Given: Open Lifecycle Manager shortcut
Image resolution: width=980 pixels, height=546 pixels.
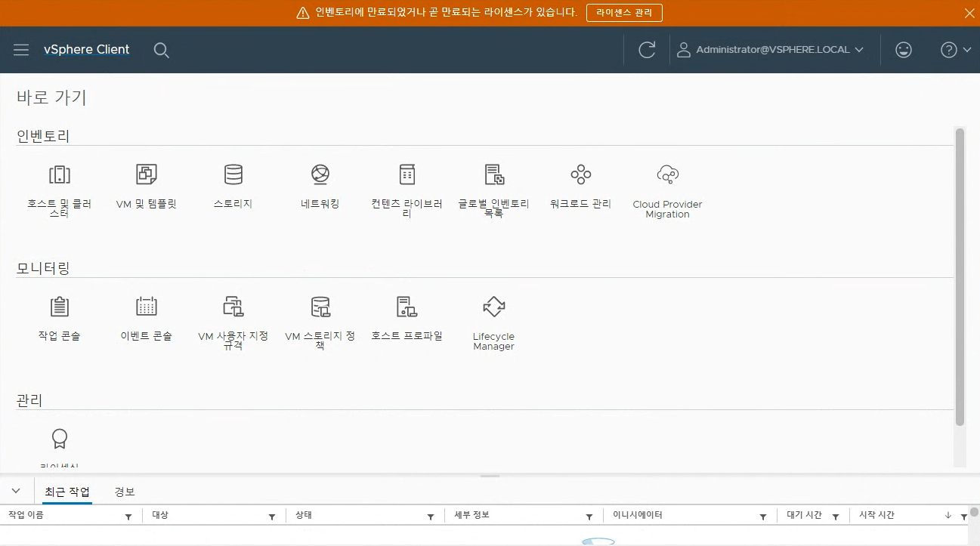Looking at the screenshot, I should [x=494, y=323].
